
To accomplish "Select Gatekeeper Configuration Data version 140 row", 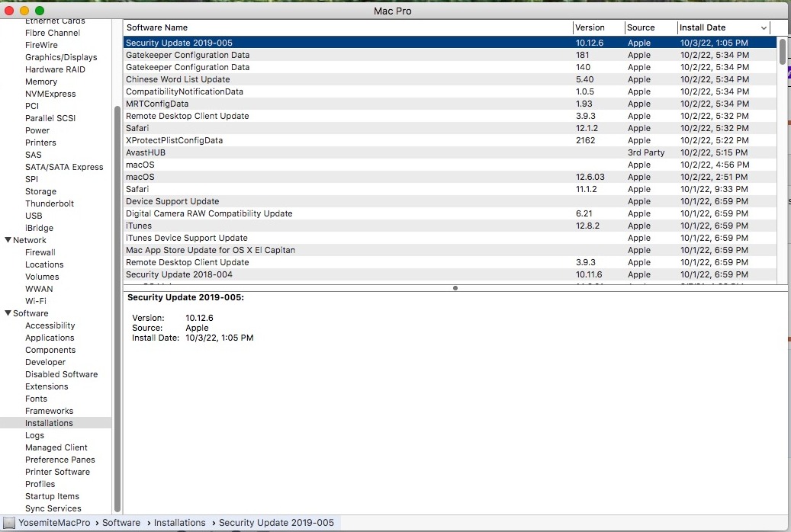I will pos(450,67).
